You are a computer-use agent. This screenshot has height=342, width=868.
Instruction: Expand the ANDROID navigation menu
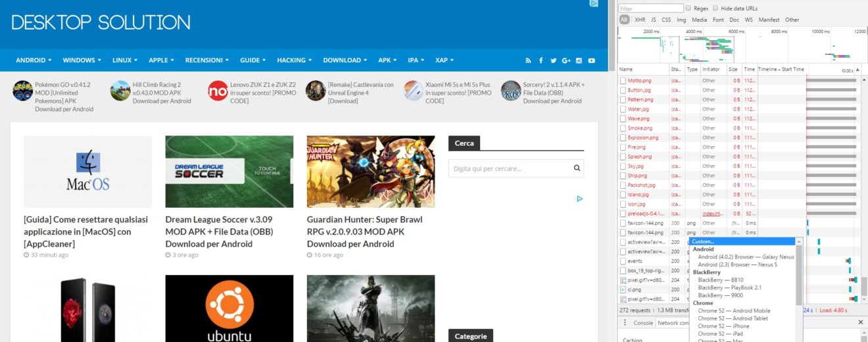(x=34, y=61)
